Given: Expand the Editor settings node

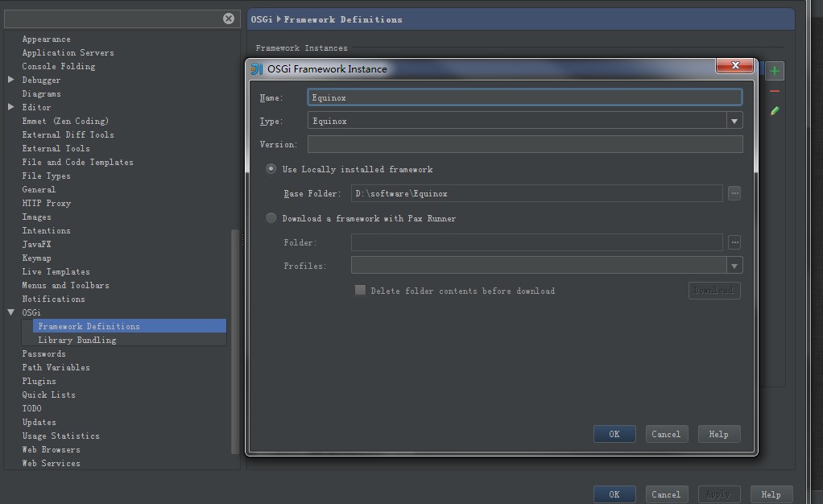Looking at the screenshot, I should pyautogui.click(x=11, y=107).
